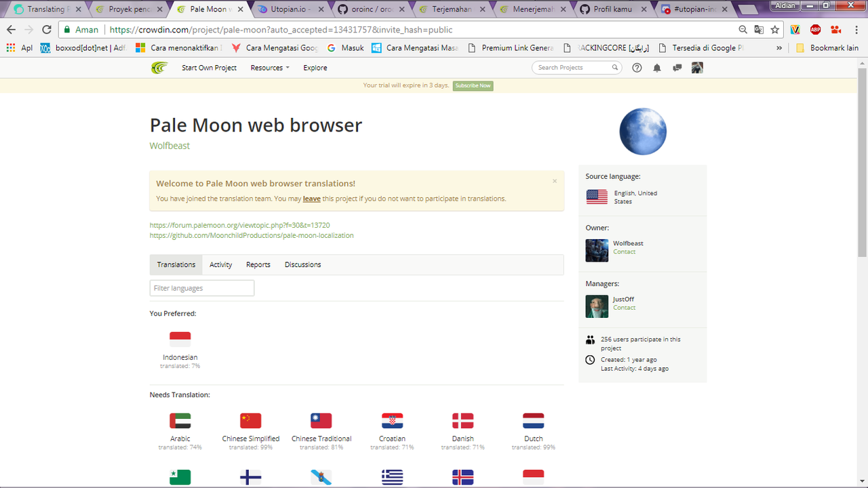Select the Danish flag
Image resolution: width=868 pixels, height=488 pixels.
point(463,420)
